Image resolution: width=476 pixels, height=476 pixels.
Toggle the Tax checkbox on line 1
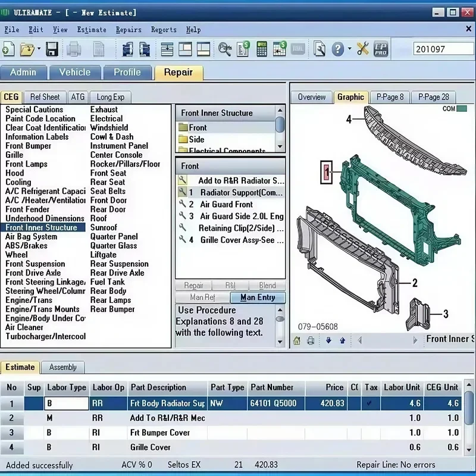click(x=369, y=403)
